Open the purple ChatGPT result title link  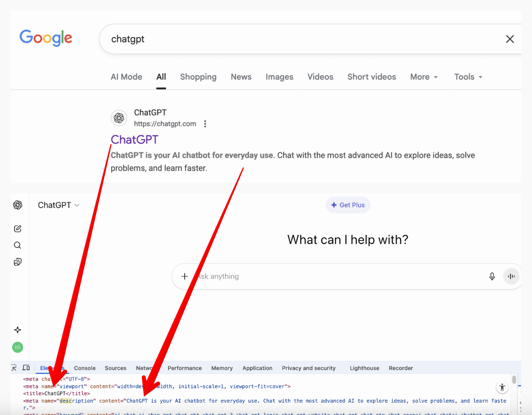click(x=135, y=140)
